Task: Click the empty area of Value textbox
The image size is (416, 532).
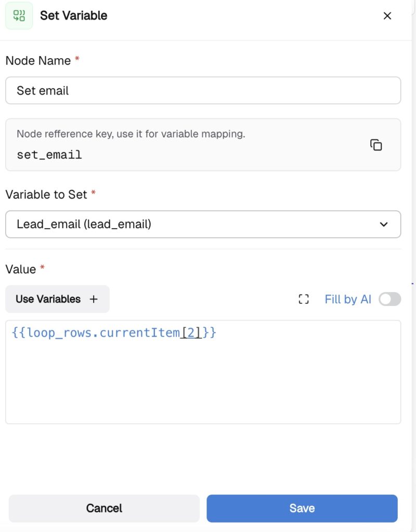Action: [x=203, y=384]
